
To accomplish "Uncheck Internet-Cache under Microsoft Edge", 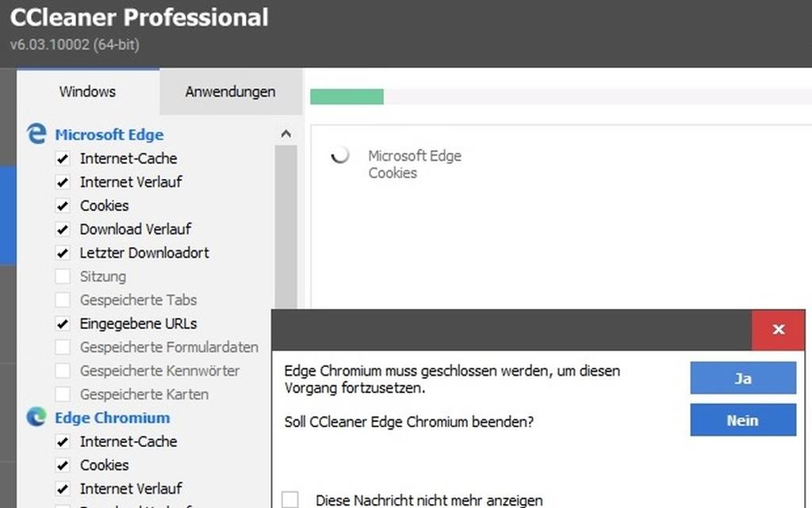I will pyautogui.click(x=63, y=159).
